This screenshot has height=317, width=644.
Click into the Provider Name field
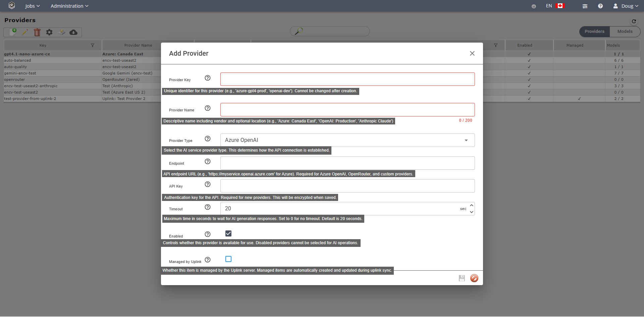[347, 110]
